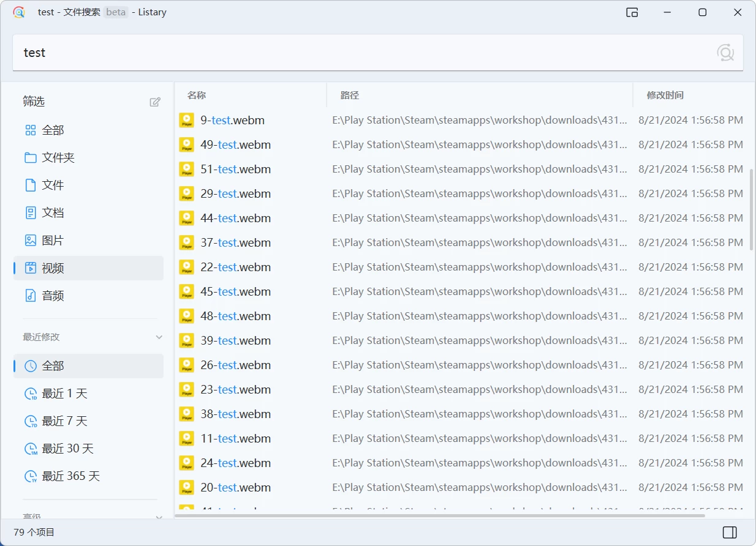Click the player icon of 9-test.webm
The width and height of the screenshot is (756, 546).
(x=187, y=120)
